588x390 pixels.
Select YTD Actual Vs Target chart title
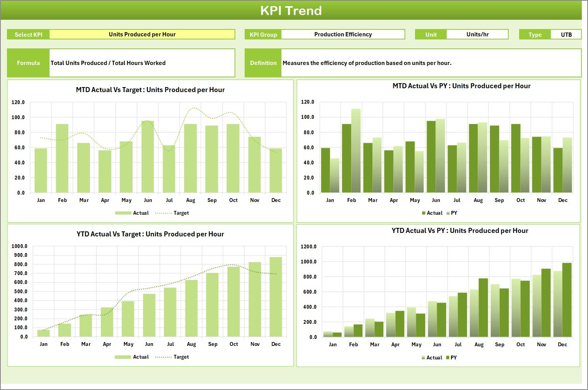(x=150, y=234)
